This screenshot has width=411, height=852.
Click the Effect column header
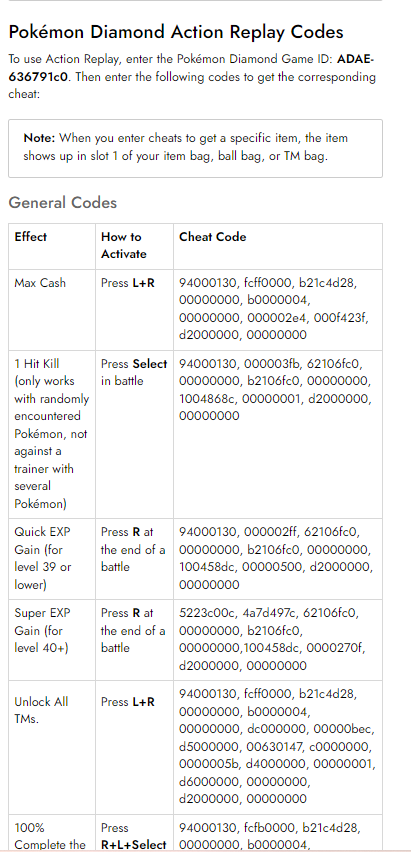click(30, 237)
